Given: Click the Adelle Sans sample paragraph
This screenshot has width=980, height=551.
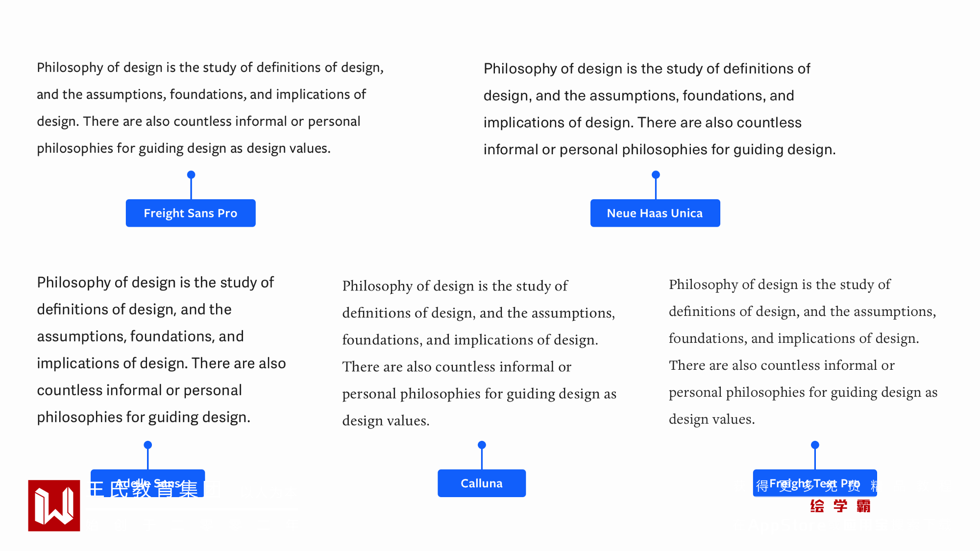Looking at the screenshot, I should [161, 350].
